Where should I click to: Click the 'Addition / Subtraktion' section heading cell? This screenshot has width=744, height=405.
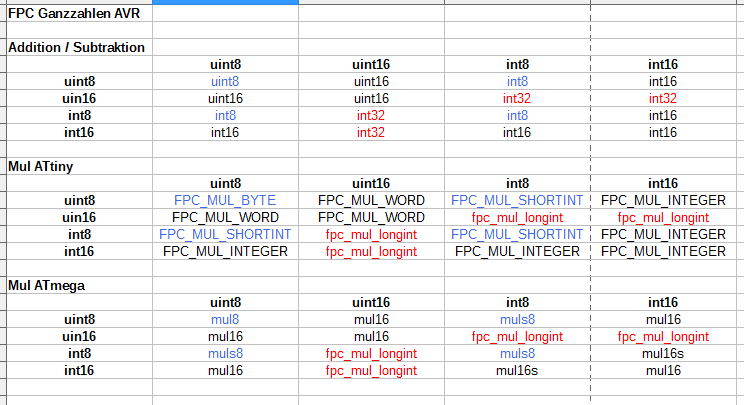[x=77, y=47]
